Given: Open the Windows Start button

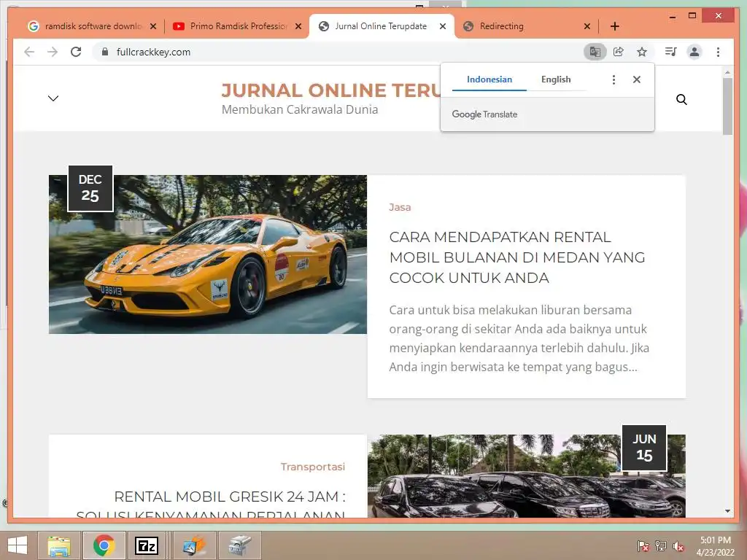Looking at the screenshot, I should (x=18, y=545).
